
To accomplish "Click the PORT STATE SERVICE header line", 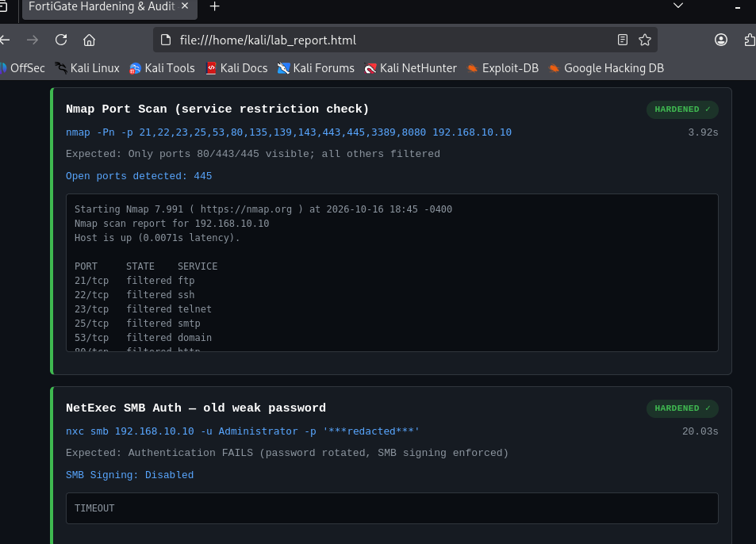I will [x=146, y=266].
